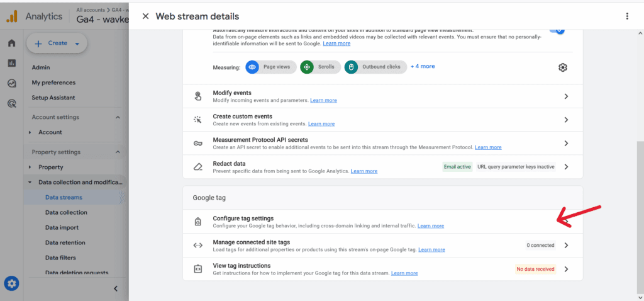The image size is (644, 301).
Task: Open My preferences menu item
Action: [x=54, y=82]
